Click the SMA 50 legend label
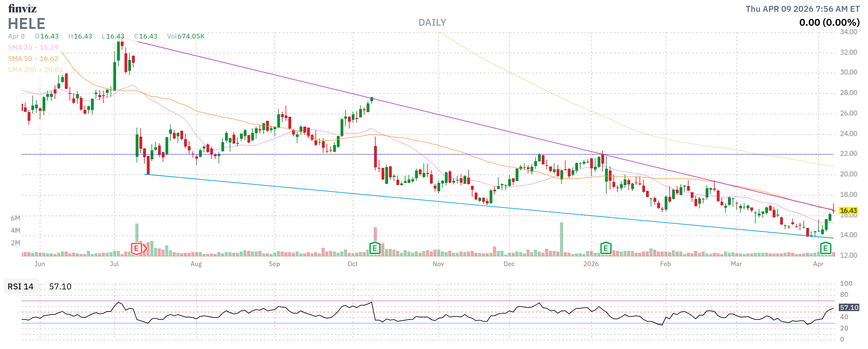The image size is (868, 349). coord(20,59)
